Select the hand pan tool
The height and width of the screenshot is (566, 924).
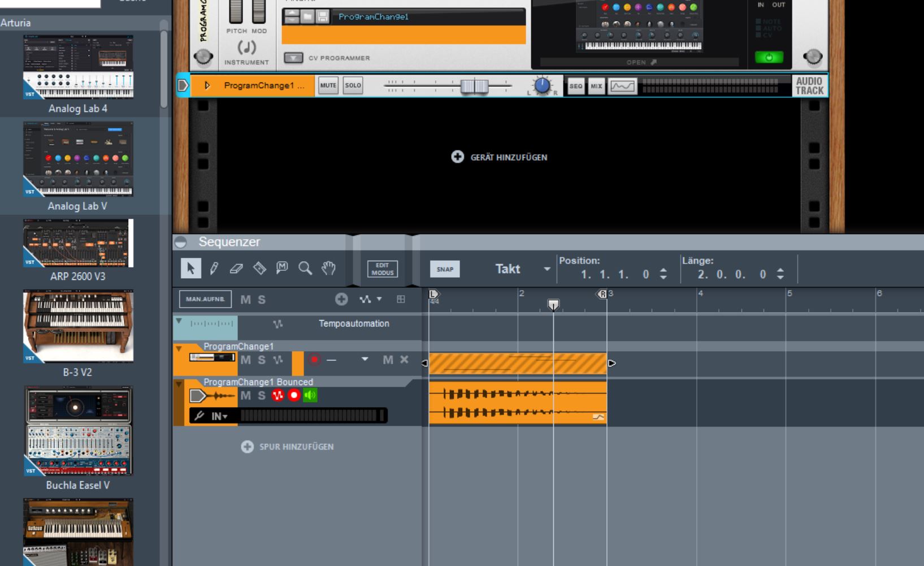point(328,268)
